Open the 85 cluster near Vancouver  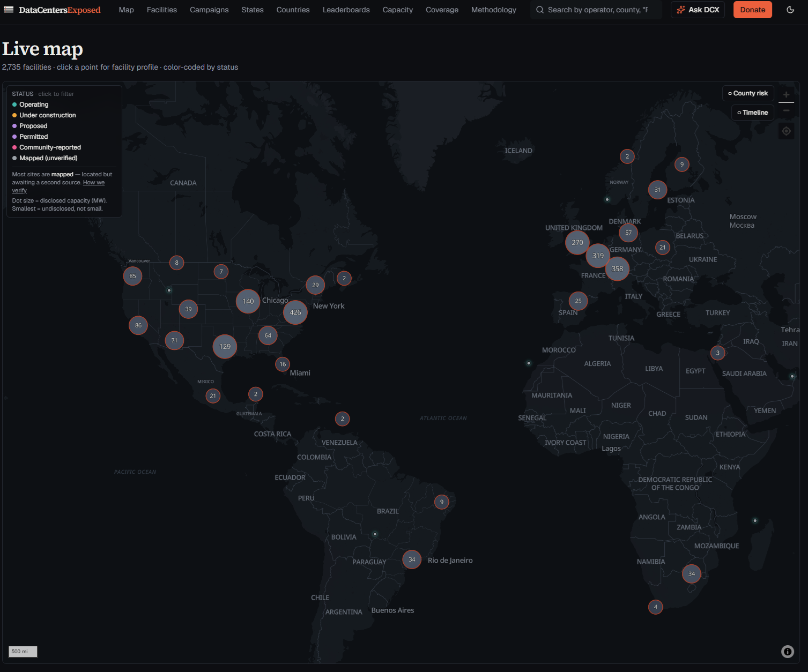[x=132, y=276]
